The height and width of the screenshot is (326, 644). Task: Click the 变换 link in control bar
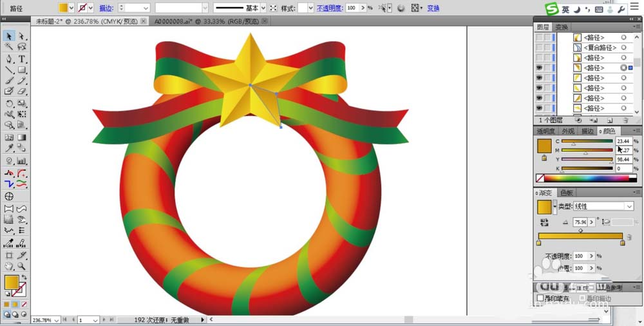point(433,8)
